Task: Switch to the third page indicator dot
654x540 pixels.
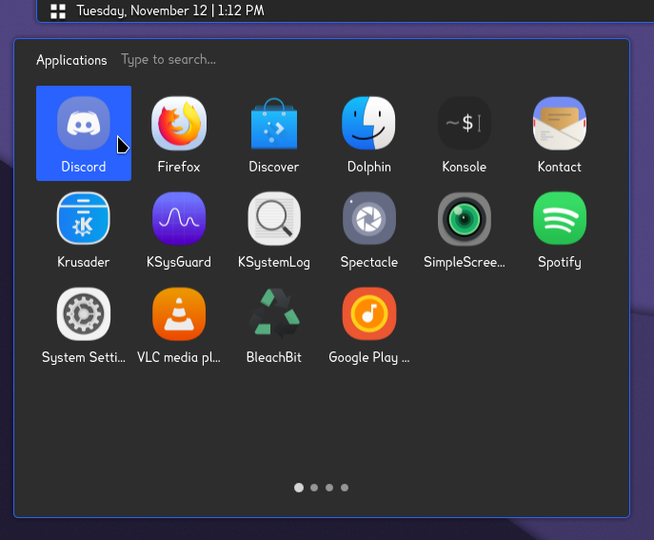Action: (x=329, y=487)
